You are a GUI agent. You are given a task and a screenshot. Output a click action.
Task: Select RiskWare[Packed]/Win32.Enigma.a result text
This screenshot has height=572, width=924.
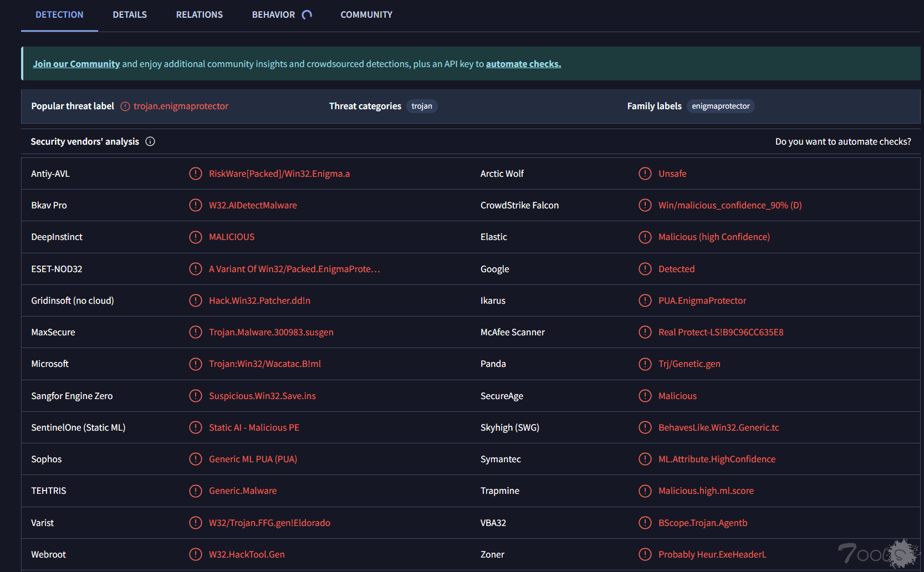click(279, 173)
